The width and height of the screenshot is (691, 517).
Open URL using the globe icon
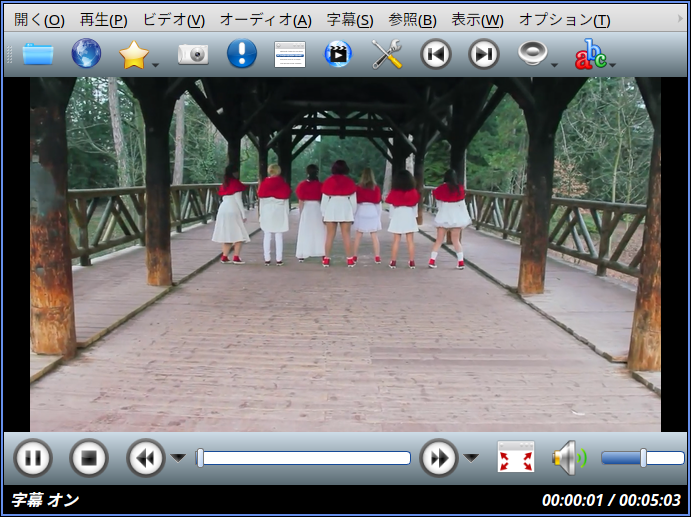(86, 53)
